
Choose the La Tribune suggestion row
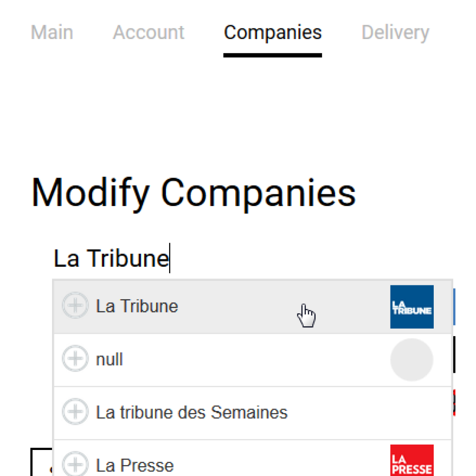coord(252,307)
